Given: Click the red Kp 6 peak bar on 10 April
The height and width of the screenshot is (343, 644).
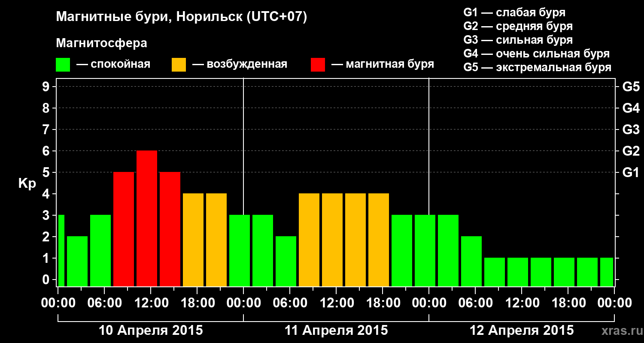Looking at the screenshot, I should click(147, 219).
